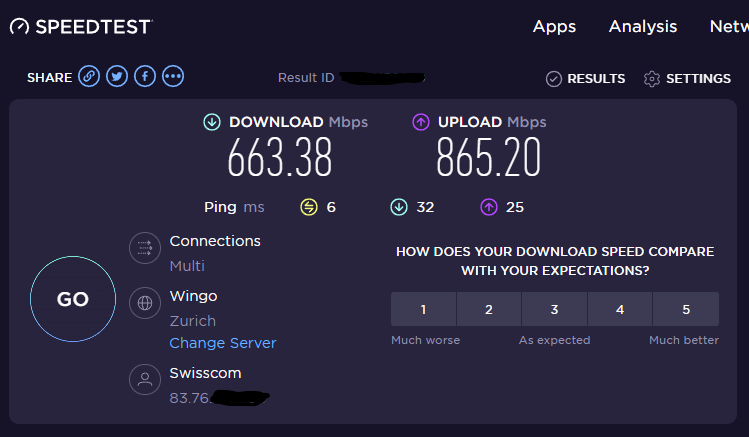Open more share options ellipsis icon
Screen dimensions: 749x437
[x=173, y=77]
